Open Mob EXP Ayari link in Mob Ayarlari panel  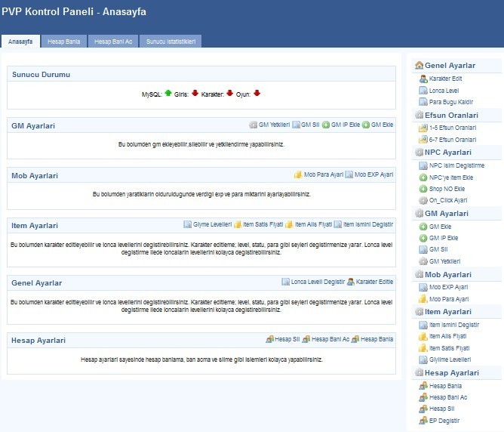point(373,174)
